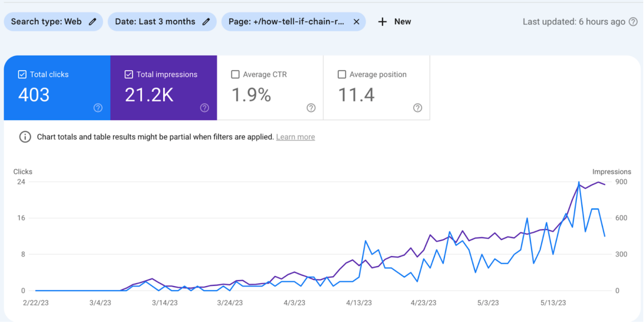
Task: Click the help icon next to Last updated
Action: point(634,21)
